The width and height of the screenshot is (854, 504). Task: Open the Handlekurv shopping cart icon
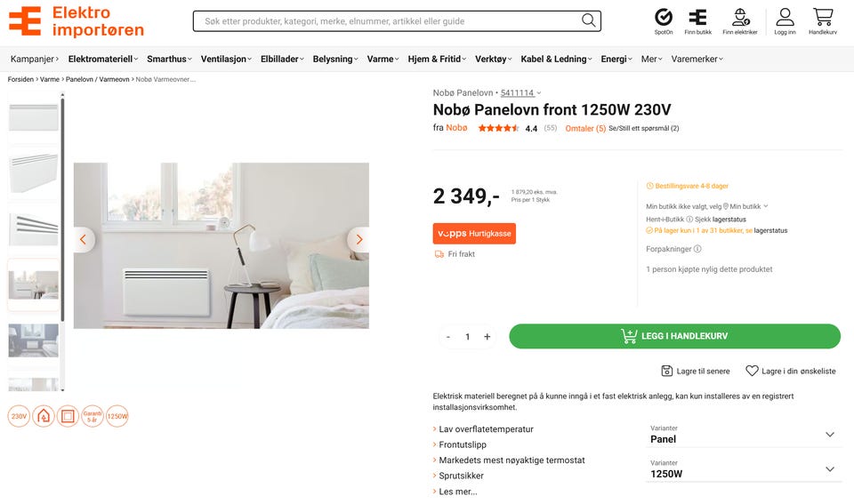(823, 17)
